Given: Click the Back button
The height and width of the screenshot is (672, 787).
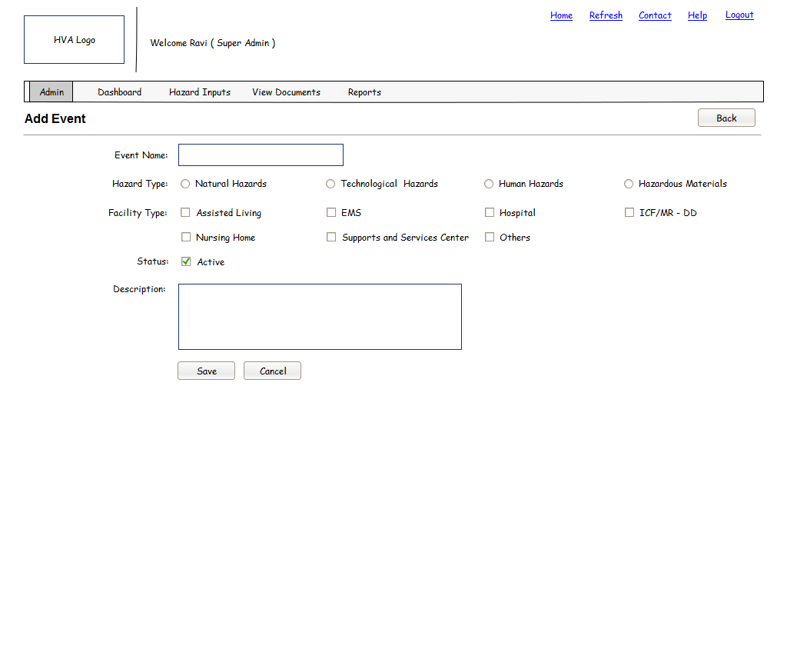Looking at the screenshot, I should [726, 118].
